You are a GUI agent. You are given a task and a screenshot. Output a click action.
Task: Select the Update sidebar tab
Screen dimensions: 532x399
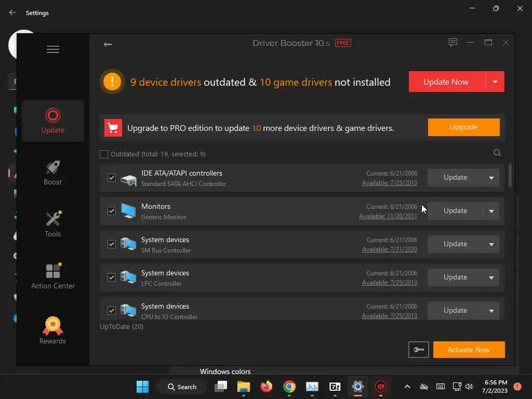pos(53,121)
